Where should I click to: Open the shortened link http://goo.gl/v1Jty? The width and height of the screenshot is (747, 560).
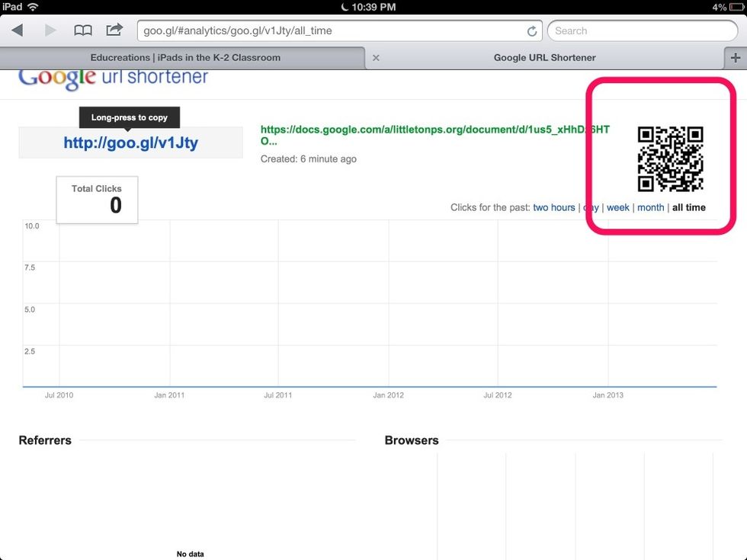[x=130, y=142]
